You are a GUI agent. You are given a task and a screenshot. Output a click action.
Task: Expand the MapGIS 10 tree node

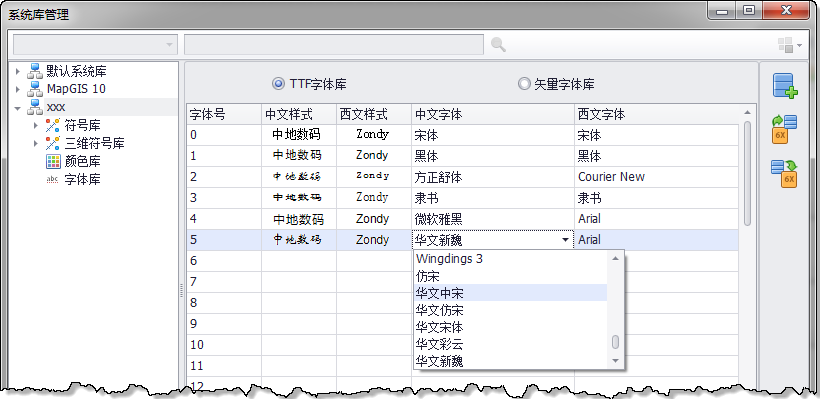pyautogui.click(x=18, y=89)
